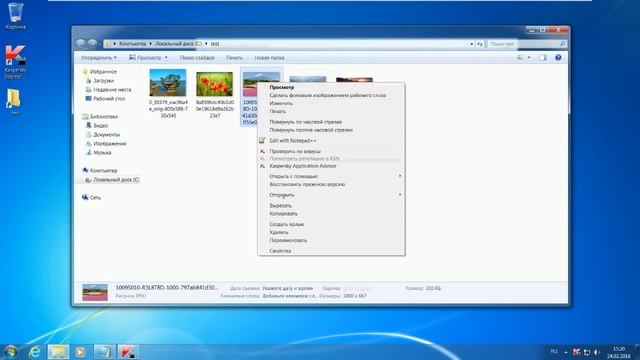Click Новая папка toolbar button
Screen dimensions: 640x360
click(x=269, y=58)
